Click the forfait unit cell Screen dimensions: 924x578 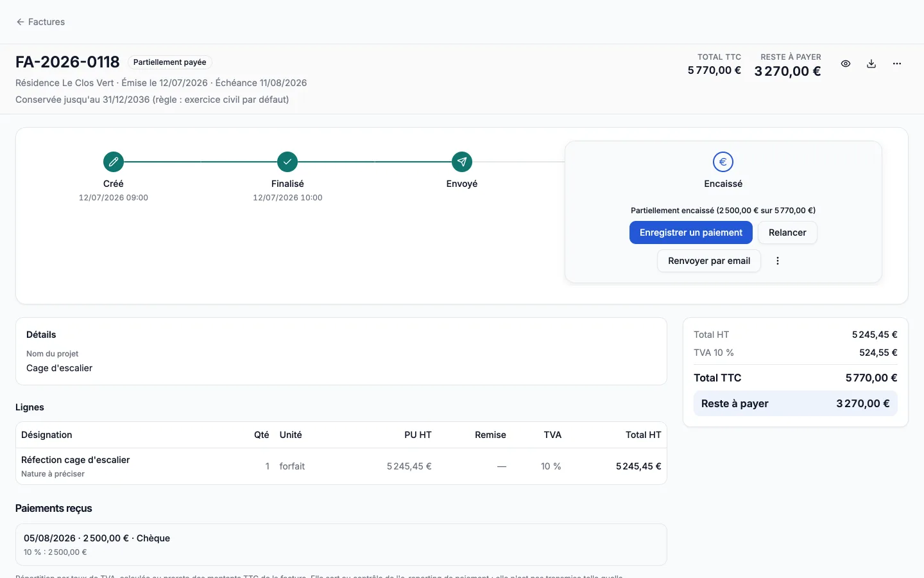[292, 466]
